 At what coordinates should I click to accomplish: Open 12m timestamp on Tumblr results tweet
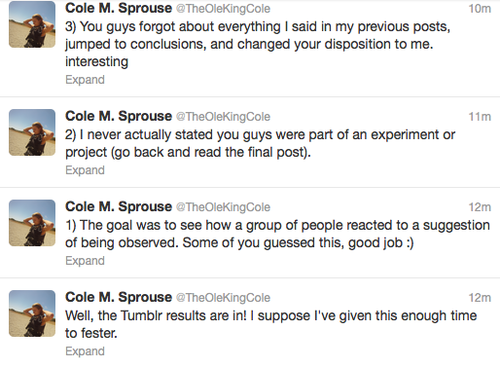(480, 298)
